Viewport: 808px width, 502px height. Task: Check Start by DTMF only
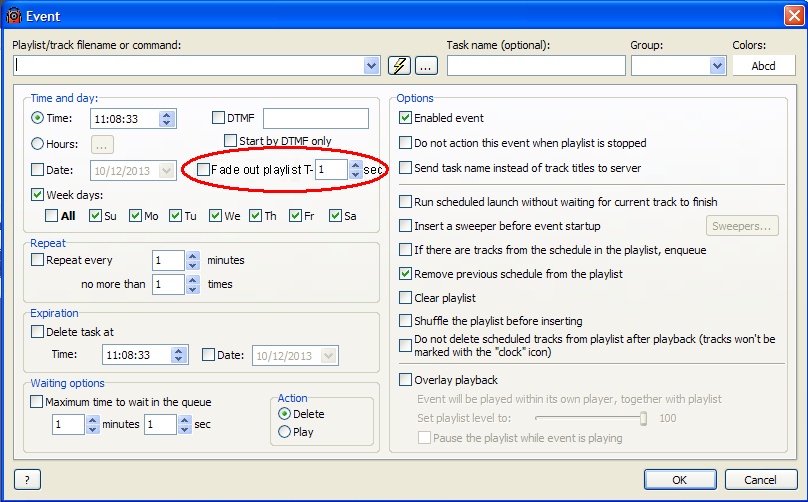click(230, 141)
